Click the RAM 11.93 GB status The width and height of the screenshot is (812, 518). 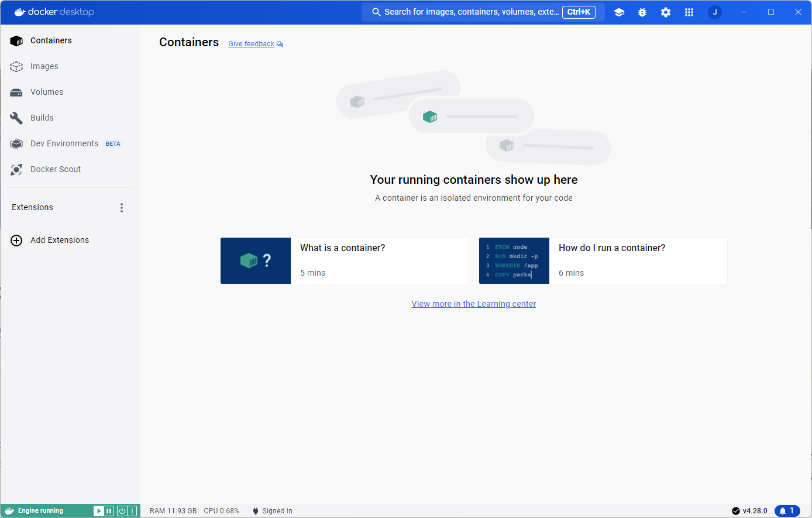[173, 511]
